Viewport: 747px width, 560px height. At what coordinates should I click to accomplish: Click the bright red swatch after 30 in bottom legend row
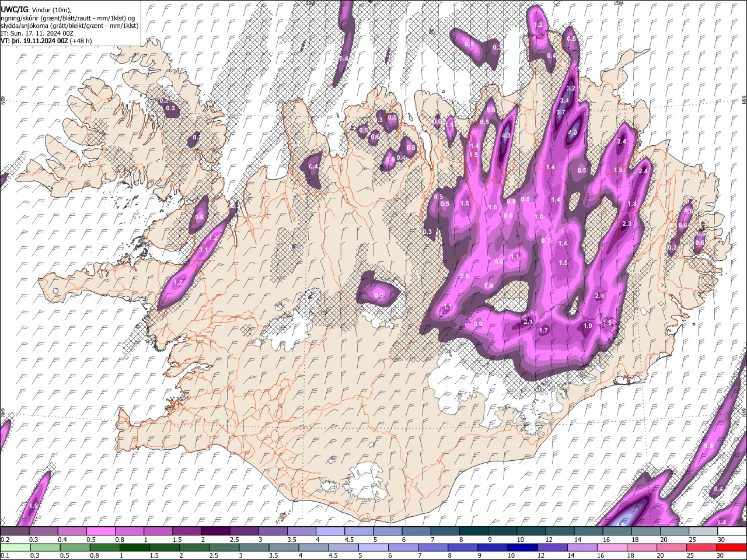click(731, 547)
